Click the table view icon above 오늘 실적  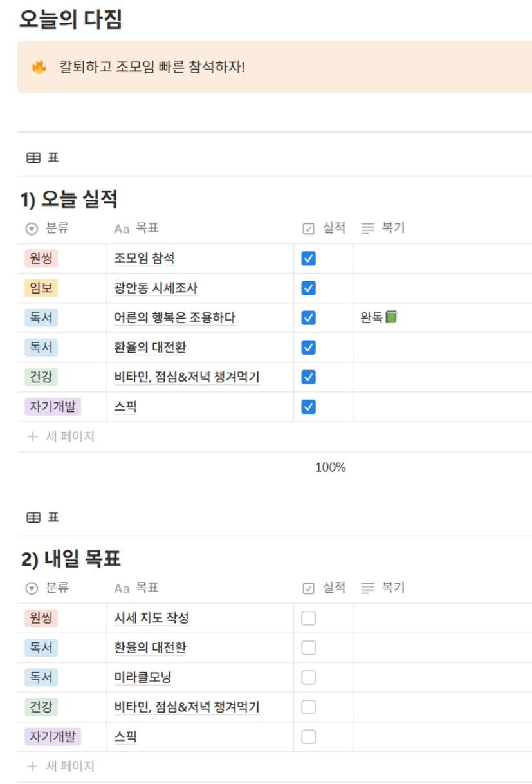(33, 158)
